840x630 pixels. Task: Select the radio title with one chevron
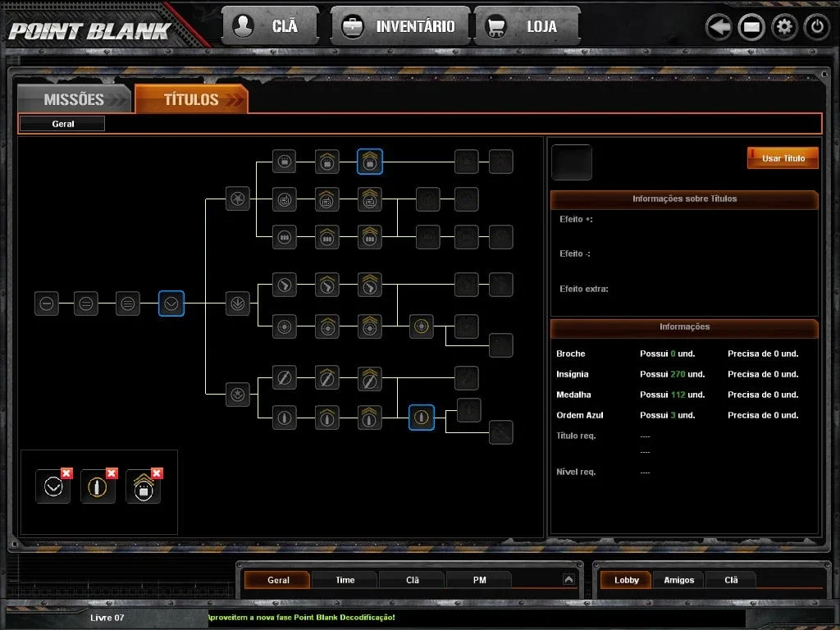click(x=327, y=199)
